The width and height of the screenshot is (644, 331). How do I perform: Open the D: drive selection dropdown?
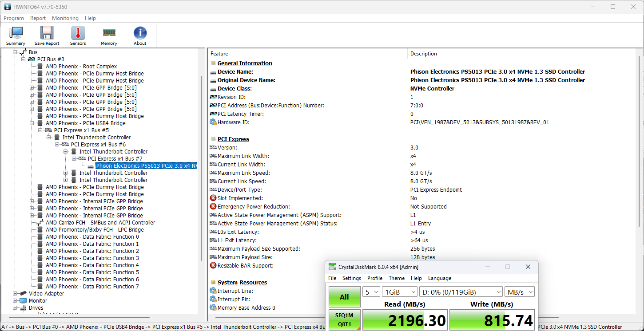point(461,292)
